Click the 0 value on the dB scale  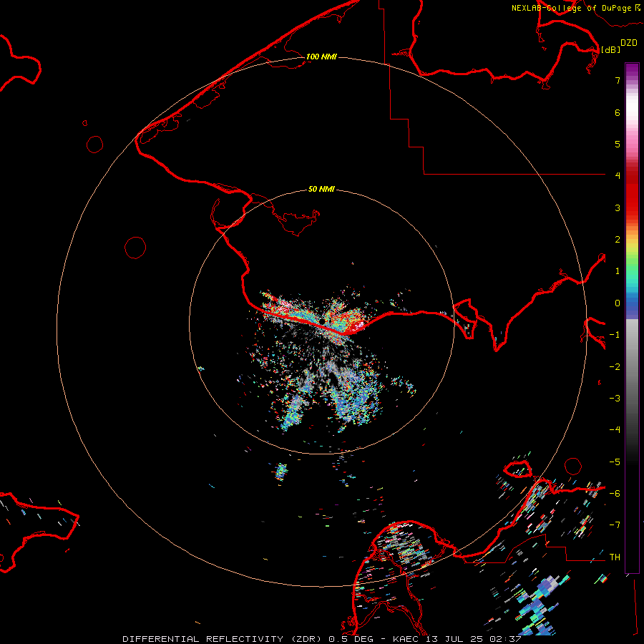[618, 303]
